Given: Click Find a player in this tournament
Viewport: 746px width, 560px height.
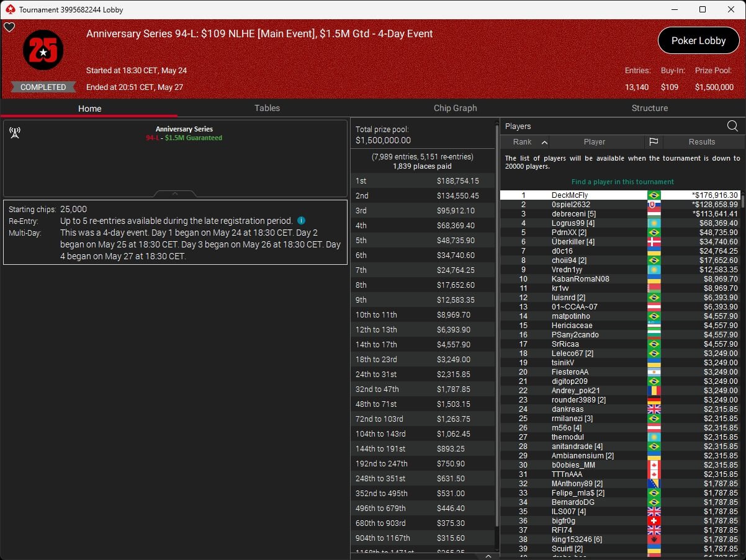Looking at the screenshot, I should pos(622,182).
